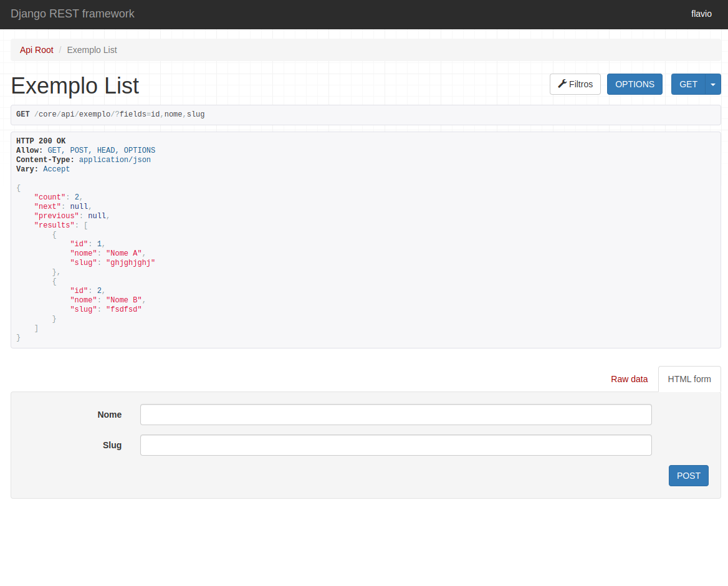Click the "Nome A" value
Screen dimensions: 728x586
(x=124, y=254)
